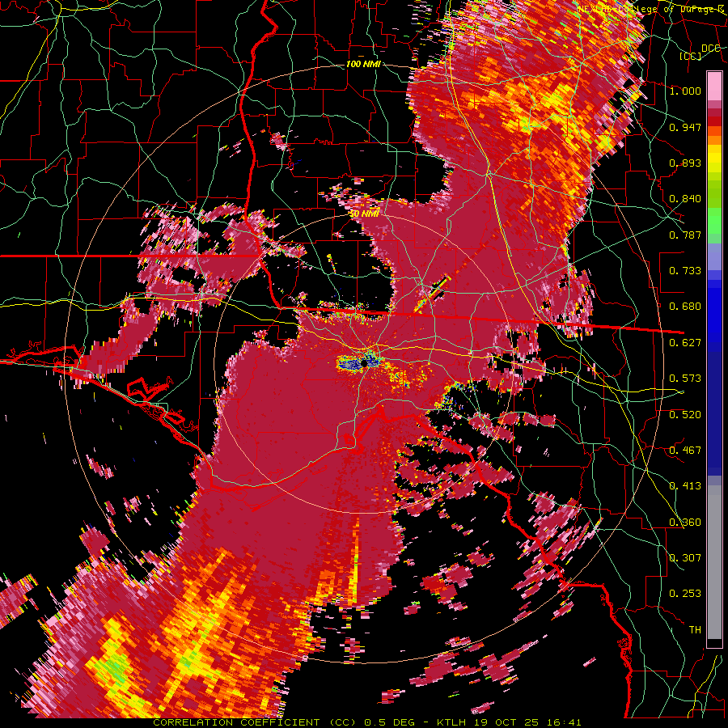728x728 pixels.
Task: Click the 0.307 legend value
Action: pyautogui.click(x=685, y=558)
